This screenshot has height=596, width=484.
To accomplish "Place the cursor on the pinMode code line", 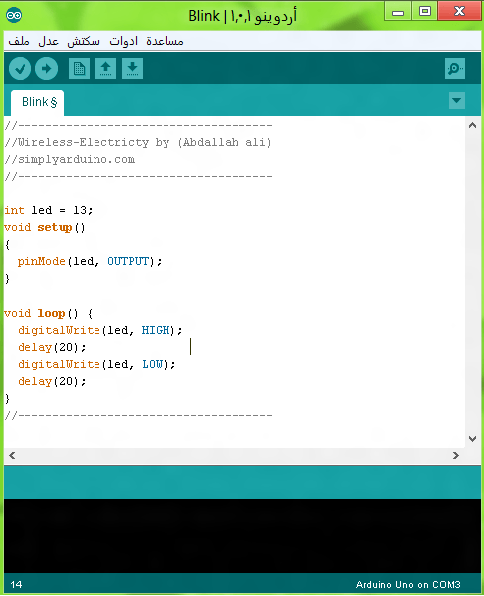I will [90, 262].
